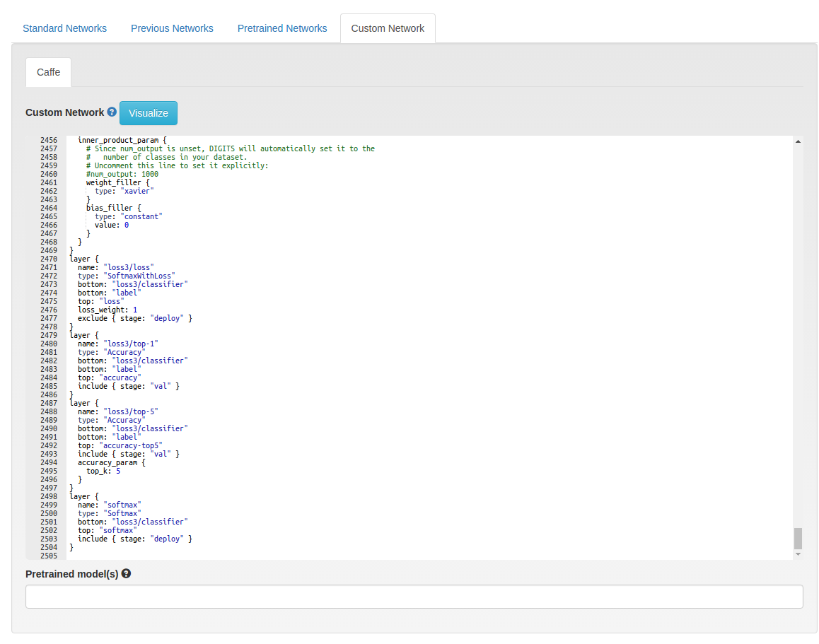The width and height of the screenshot is (819, 644).
Task: Click line number 2470 in gutter
Action: 49,259
